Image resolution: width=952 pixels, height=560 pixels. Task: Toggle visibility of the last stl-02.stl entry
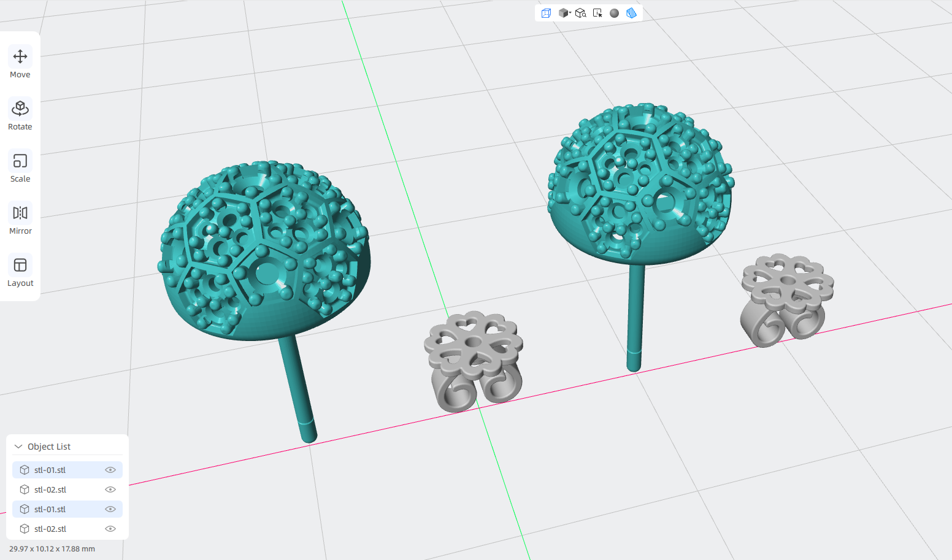coord(110,529)
